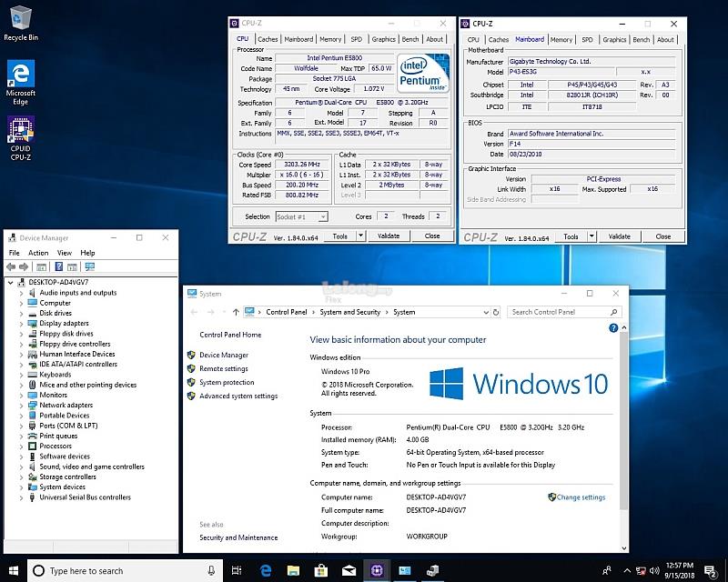Open System protection link
Image resolution: width=728 pixels, height=582 pixels.
[227, 383]
